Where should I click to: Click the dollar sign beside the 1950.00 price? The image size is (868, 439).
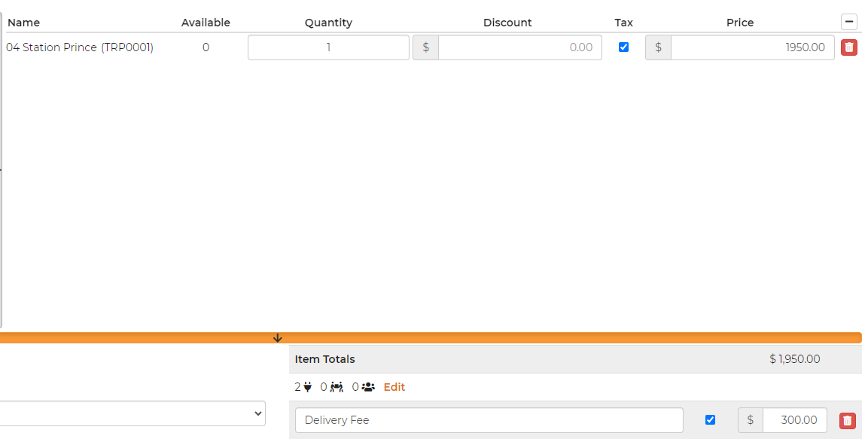click(658, 47)
